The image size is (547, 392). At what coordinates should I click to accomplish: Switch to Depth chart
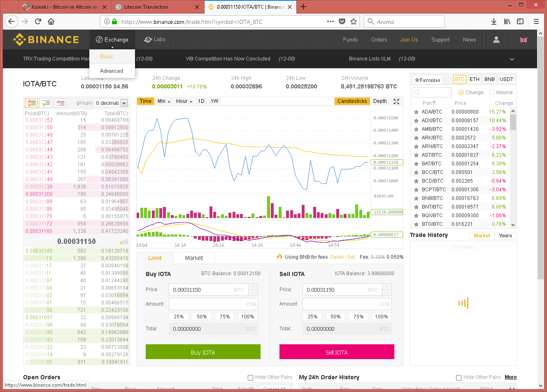[x=380, y=101]
